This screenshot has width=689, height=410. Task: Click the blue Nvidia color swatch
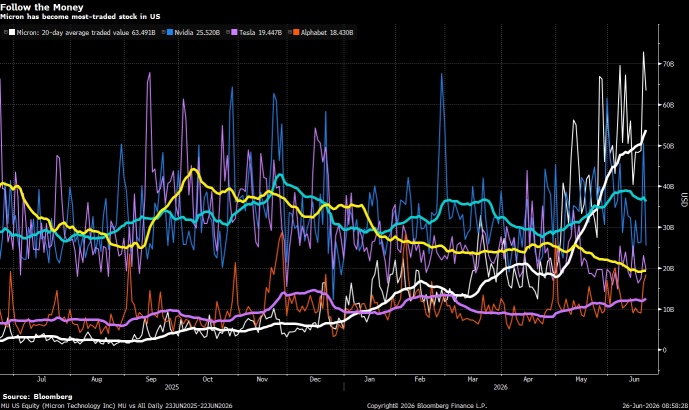170,32
